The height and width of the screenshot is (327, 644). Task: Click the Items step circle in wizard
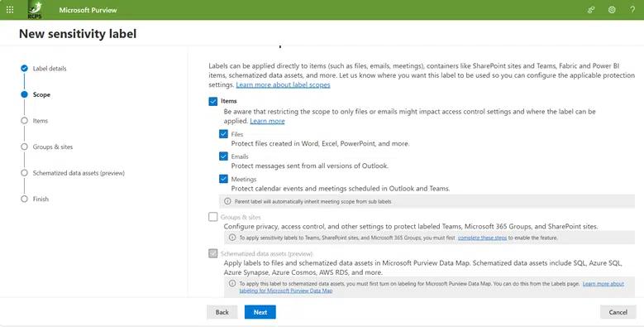click(24, 121)
